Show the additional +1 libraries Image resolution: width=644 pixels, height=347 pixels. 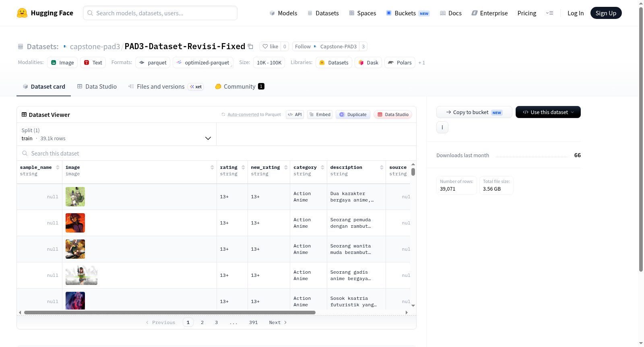coord(421,62)
